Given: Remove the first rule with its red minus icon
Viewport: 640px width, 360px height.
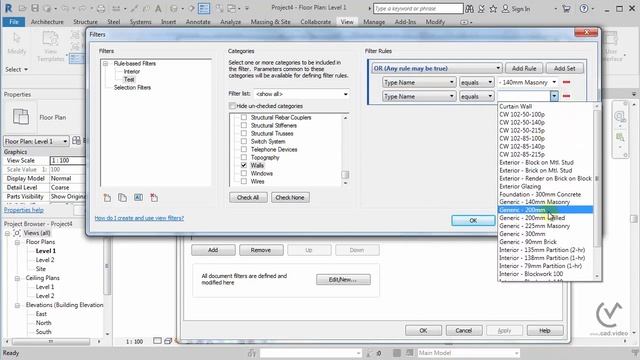Looking at the screenshot, I should point(567,82).
